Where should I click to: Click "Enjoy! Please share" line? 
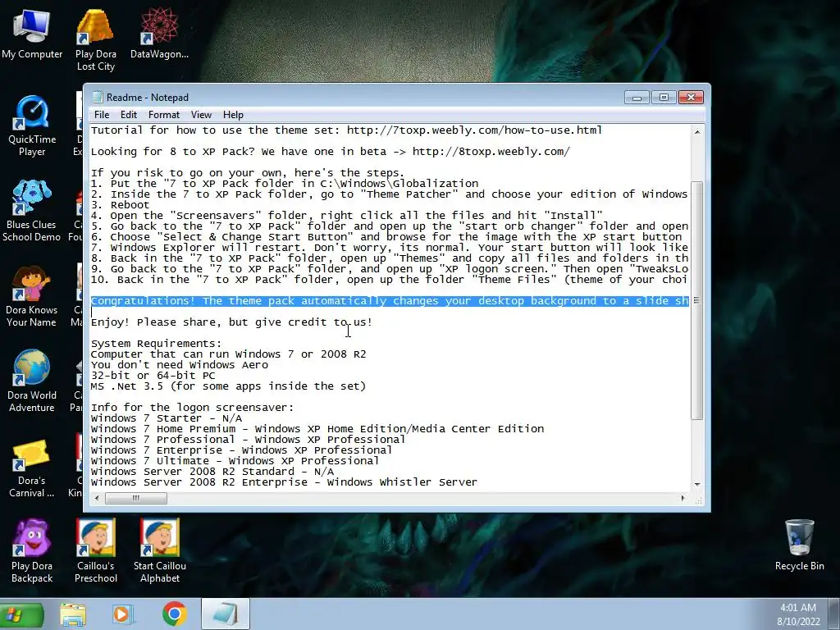coord(231,322)
